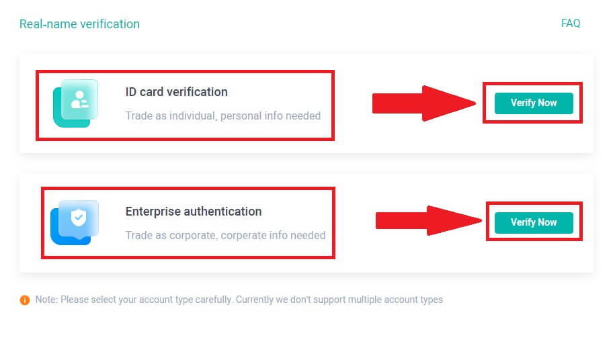613x364 pixels.
Task: Click the teal ID card person icon
Action: [x=79, y=98]
